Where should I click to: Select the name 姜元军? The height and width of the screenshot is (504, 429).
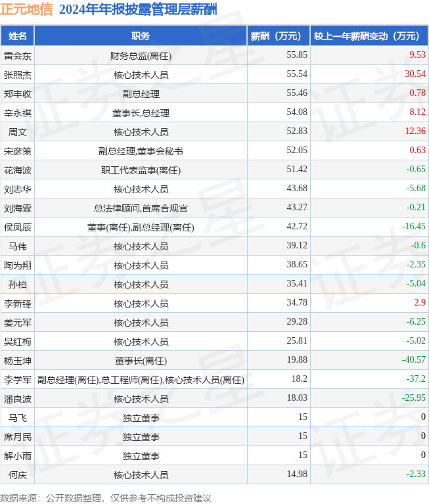pos(18,323)
